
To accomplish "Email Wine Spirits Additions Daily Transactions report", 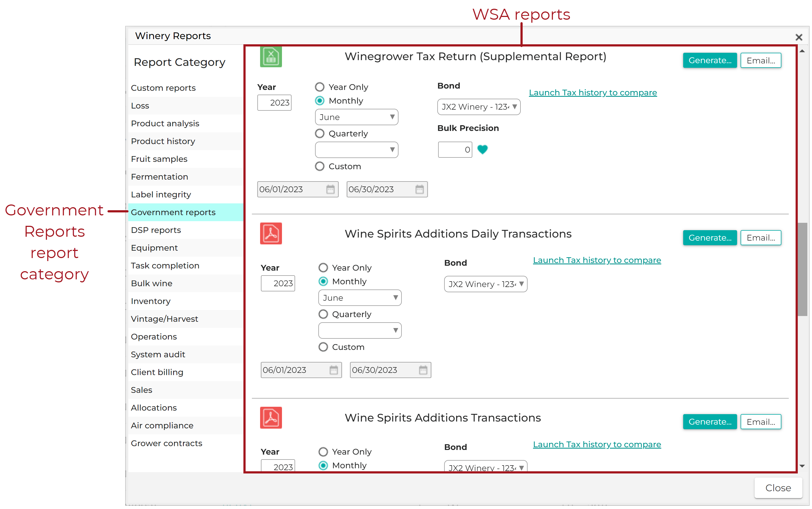I will tap(761, 238).
